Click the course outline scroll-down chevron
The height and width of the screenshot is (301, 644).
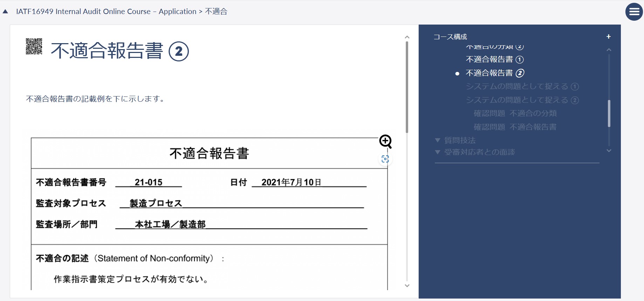(x=609, y=150)
